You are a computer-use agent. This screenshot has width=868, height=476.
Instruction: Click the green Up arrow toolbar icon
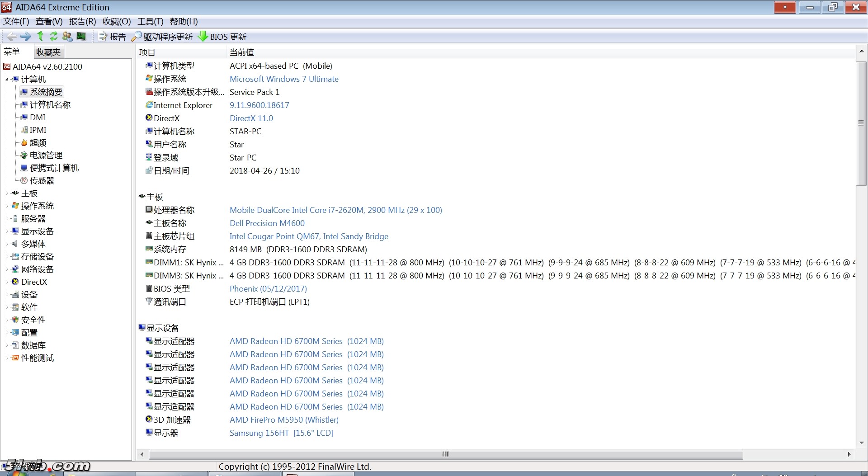40,37
